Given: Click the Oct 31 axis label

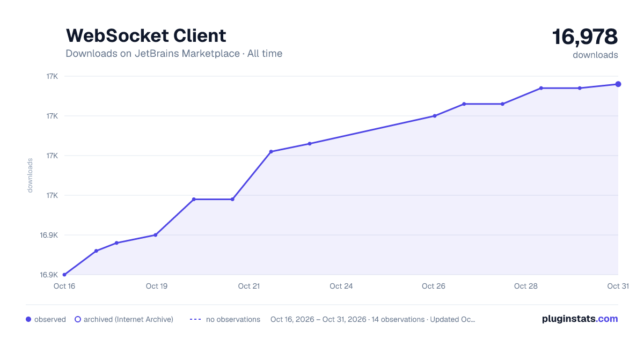Looking at the screenshot, I should (618, 286).
